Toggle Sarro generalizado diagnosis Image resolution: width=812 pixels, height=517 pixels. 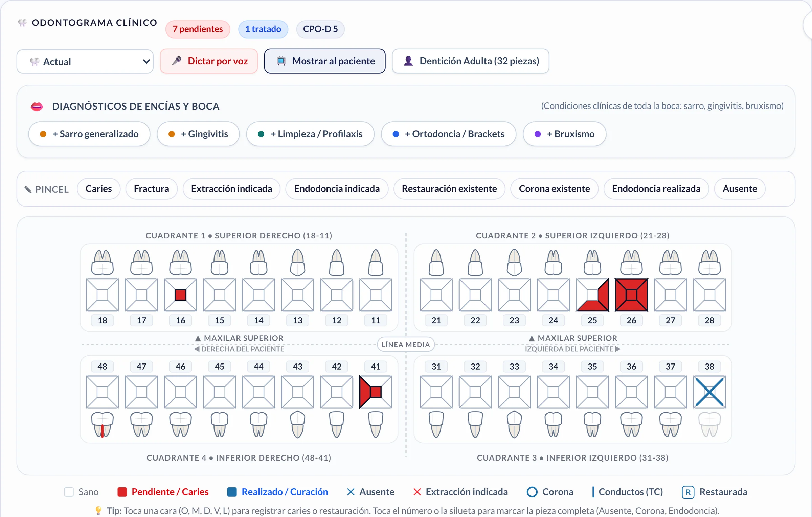(89, 134)
